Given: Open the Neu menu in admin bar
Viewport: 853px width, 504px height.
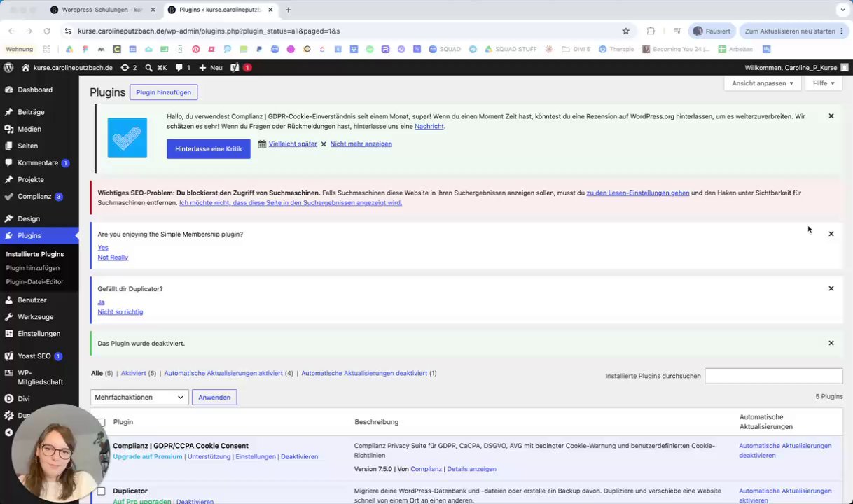Looking at the screenshot, I should [x=211, y=68].
